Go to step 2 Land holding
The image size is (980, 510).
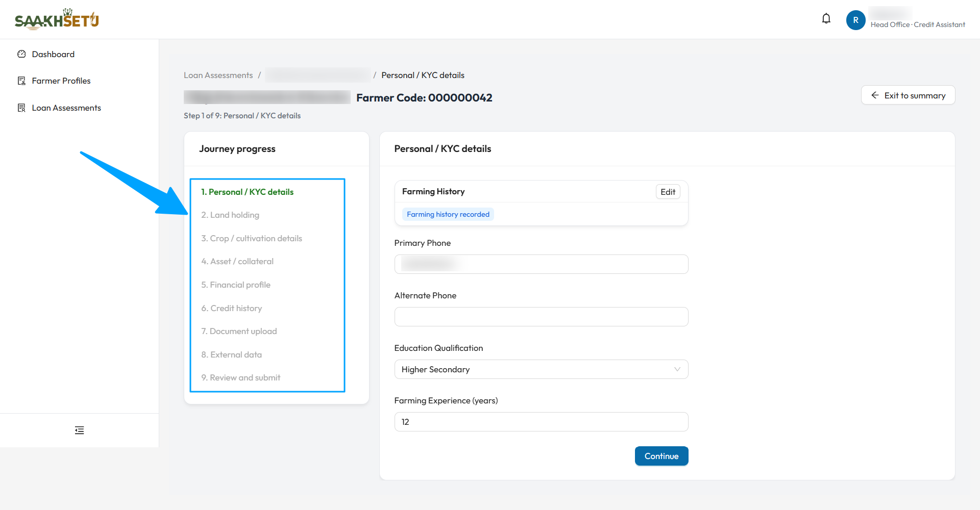230,215
